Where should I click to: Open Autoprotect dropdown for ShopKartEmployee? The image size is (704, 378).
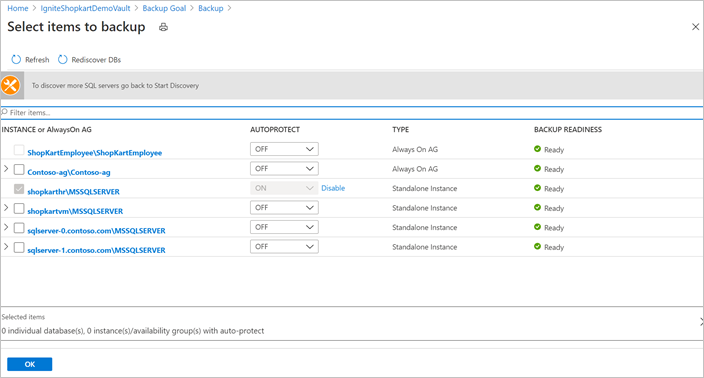pos(284,149)
